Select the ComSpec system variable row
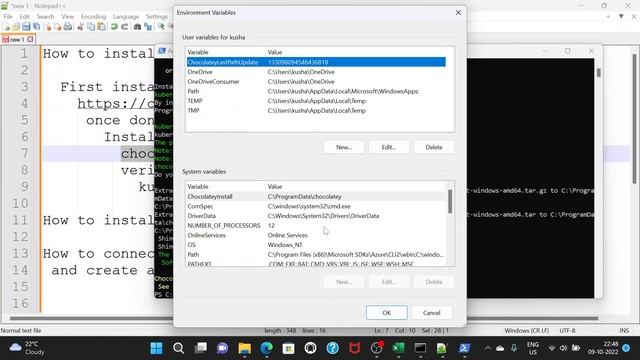 (x=316, y=206)
